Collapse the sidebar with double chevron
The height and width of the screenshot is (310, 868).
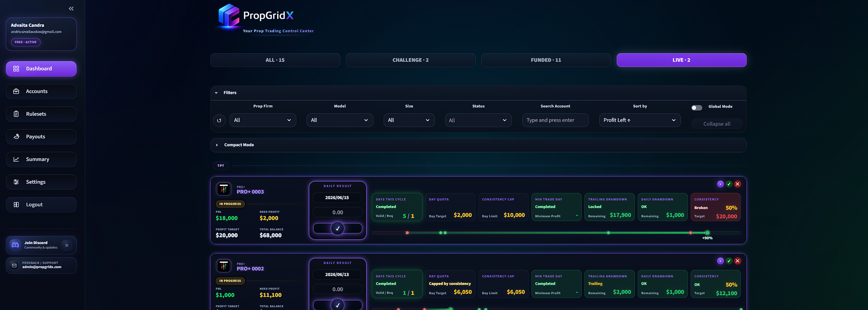[71, 9]
